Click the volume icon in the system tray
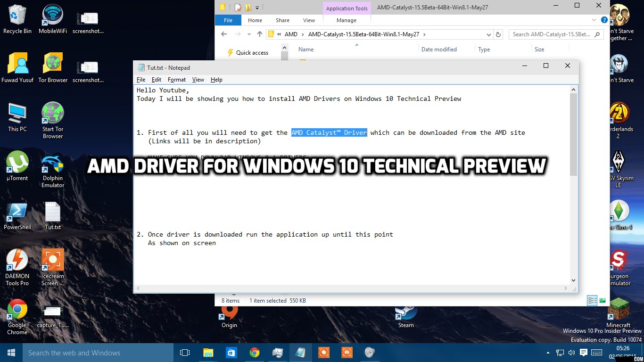The height and width of the screenshot is (362, 644). [x=572, y=353]
